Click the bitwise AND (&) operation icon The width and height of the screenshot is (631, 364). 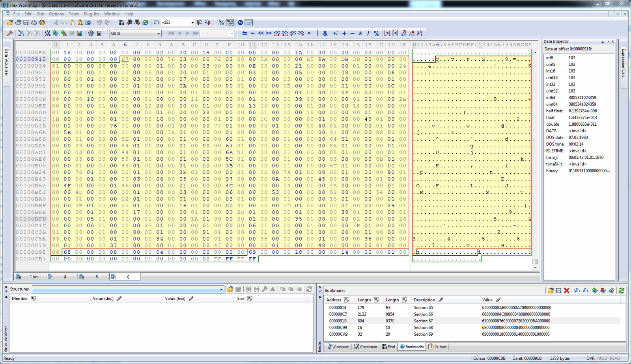pyautogui.click(x=325, y=33)
